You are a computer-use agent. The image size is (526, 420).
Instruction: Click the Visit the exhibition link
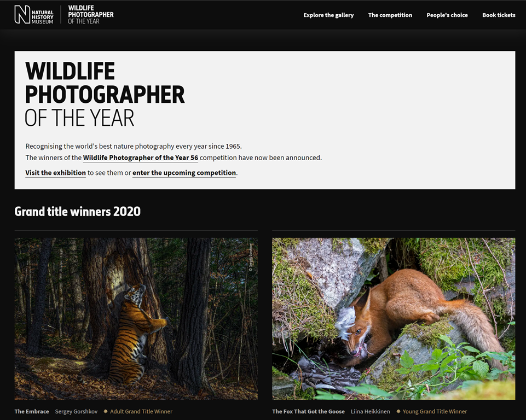pos(55,173)
